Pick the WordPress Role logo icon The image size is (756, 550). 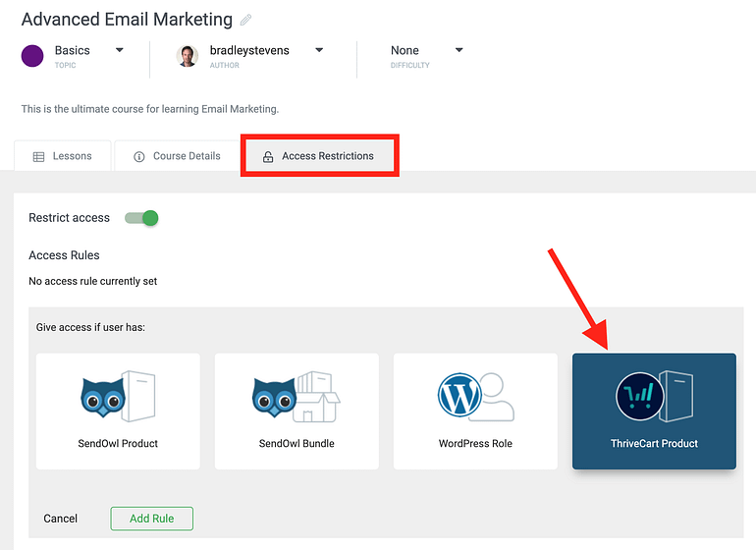click(459, 395)
